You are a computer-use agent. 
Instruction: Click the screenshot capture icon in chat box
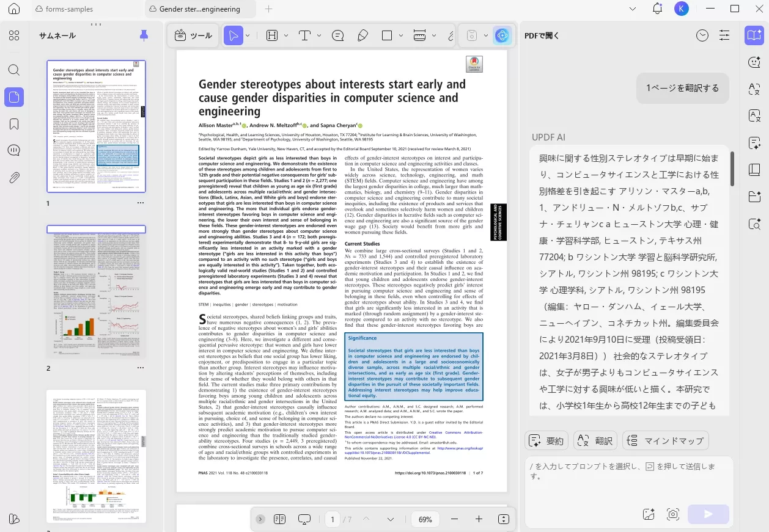click(673, 514)
